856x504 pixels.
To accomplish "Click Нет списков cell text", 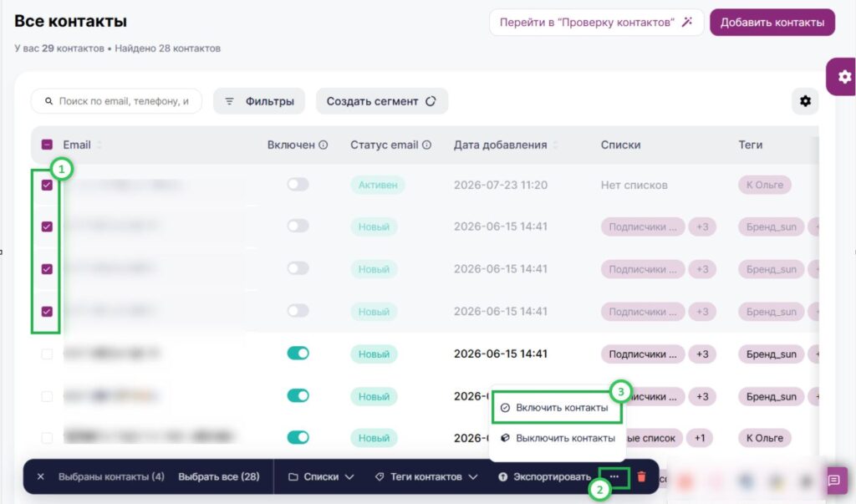I will click(x=634, y=185).
